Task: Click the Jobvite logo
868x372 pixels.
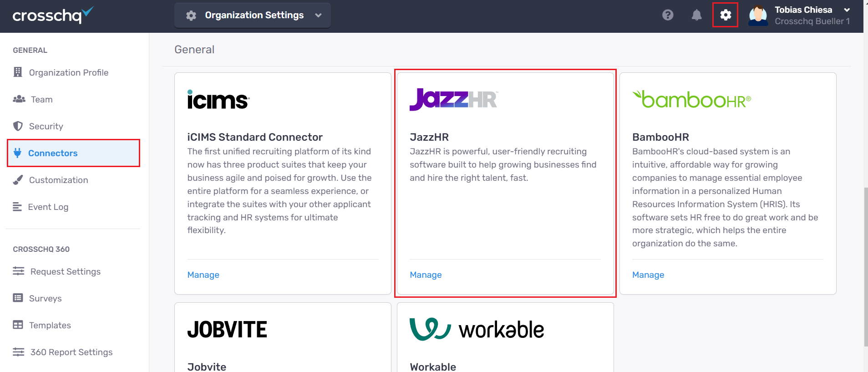Action: coord(227,329)
